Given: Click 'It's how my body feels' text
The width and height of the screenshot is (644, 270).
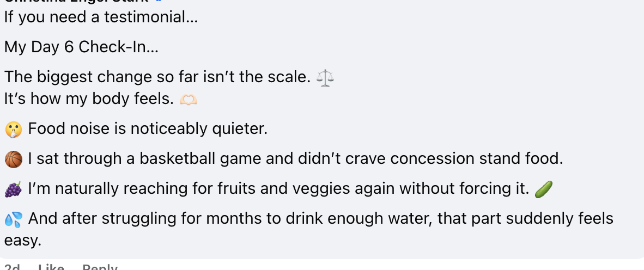Looking at the screenshot, I should pos(89,99).
